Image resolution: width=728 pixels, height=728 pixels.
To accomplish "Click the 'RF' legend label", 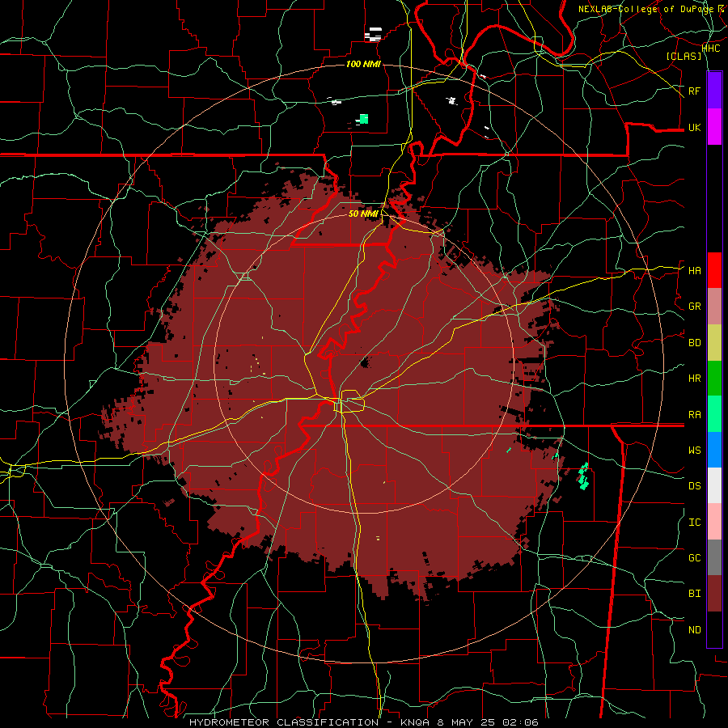I will coord(694,91).
